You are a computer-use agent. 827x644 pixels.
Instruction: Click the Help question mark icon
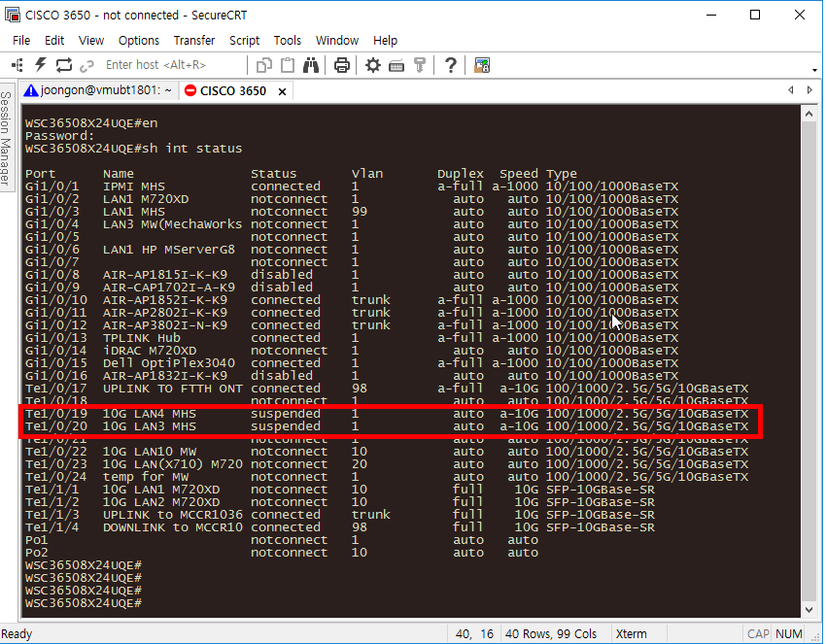450,65
